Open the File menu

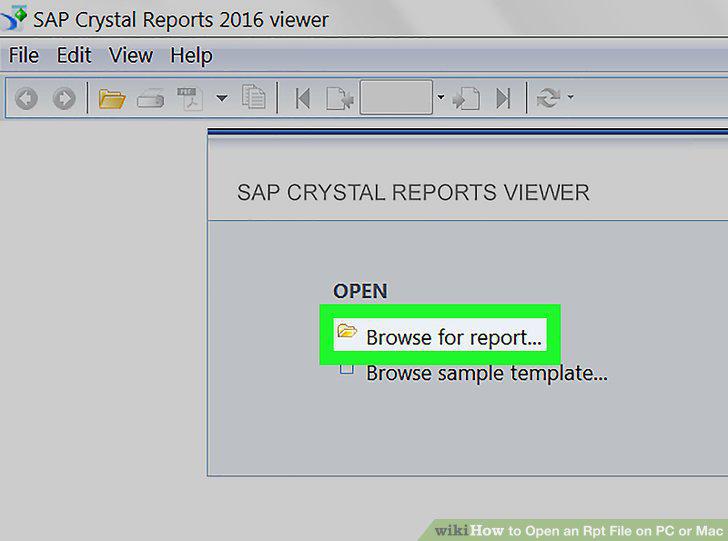click(24, 55)
